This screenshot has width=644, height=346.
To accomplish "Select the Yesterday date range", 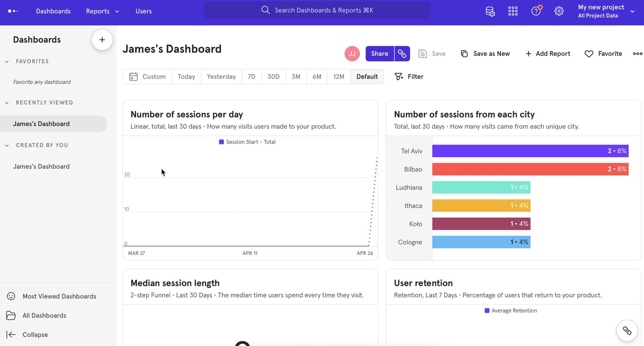I will click(221, 77).
